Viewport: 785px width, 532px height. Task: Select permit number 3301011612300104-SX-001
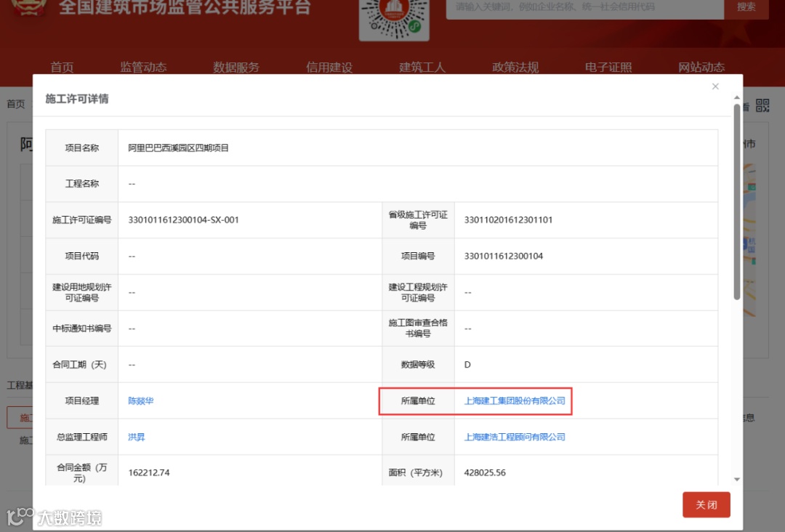click(183, 219)
